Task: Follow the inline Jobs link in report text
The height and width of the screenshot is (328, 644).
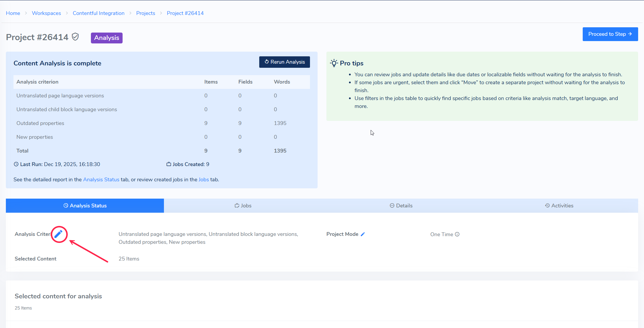Action: 204,180
